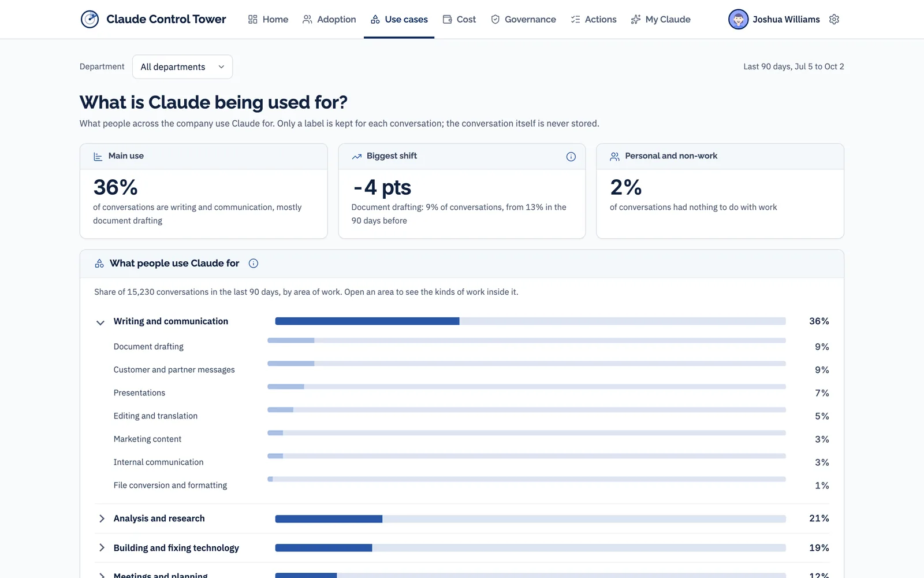
Task: Click the info icon beside What people use Claude for
Action: pyautogui.click(x=254, y=264)
